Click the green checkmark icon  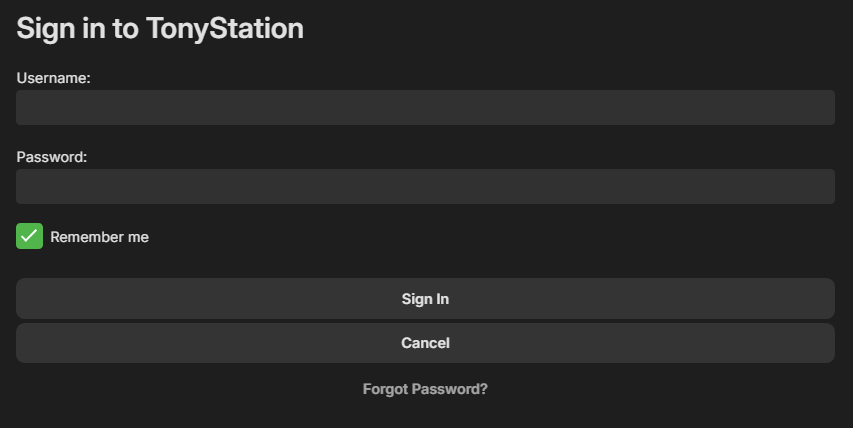point(29,237)
